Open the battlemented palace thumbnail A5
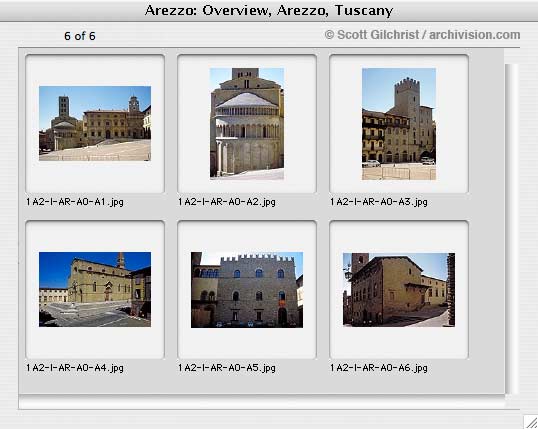The image size is (538, 429). [247, 290]
